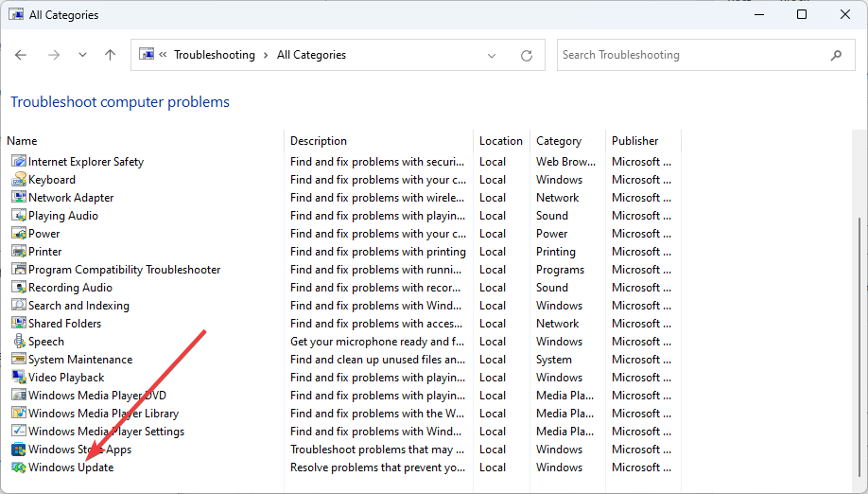868x494 pixels.
Task: Click the Recording Audio icon
Action: point(19,288)
